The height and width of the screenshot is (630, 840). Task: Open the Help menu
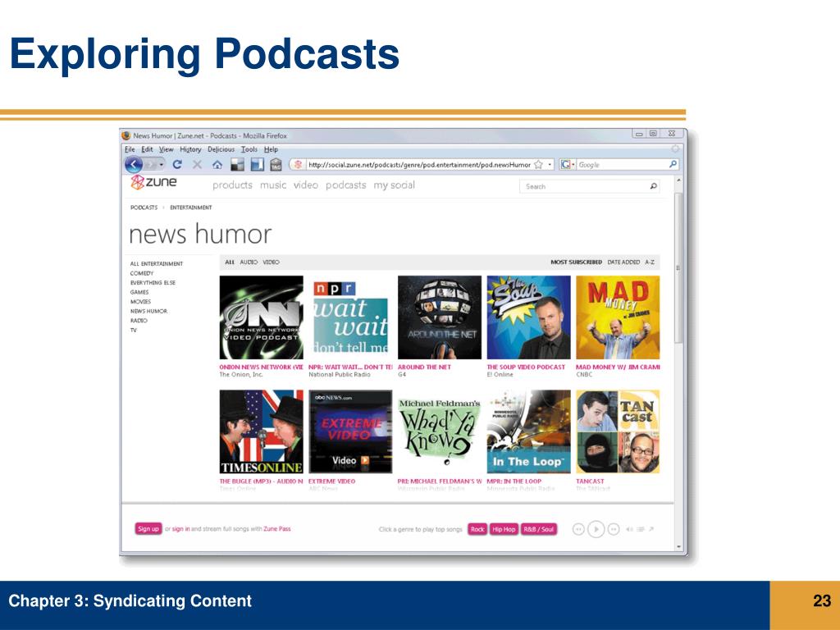coord(271,149)
